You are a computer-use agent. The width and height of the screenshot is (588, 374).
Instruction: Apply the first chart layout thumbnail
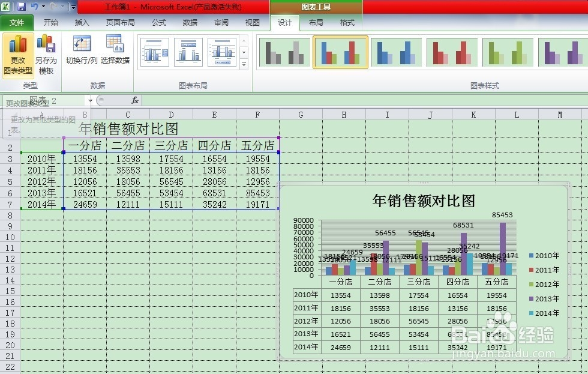[155, 52]
